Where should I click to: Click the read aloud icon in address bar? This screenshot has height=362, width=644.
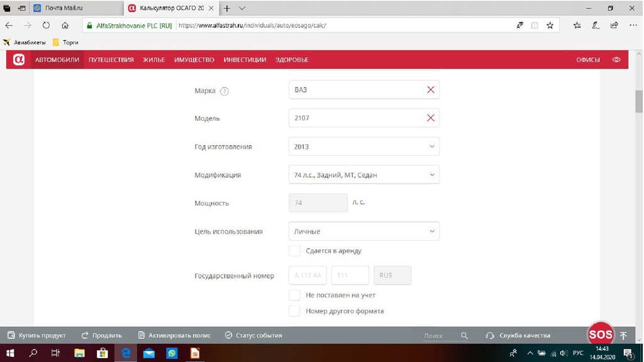click(520, 25)
